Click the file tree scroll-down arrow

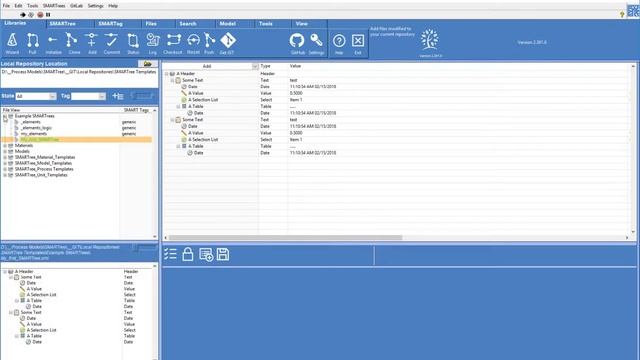pos(155,237)
